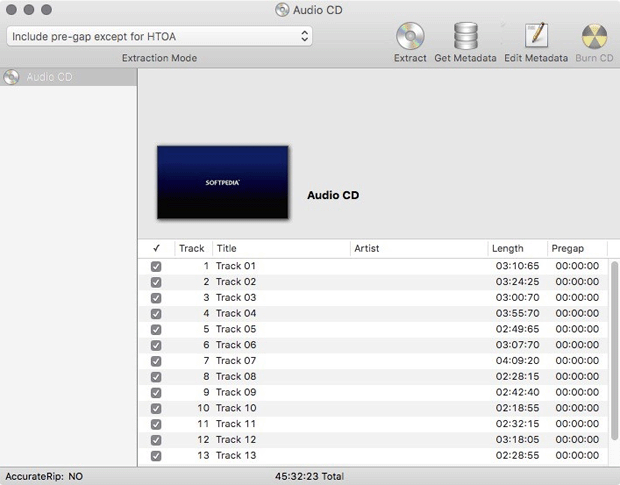Click the Burn CD icon
620x485 pixels.
(594, 36)
